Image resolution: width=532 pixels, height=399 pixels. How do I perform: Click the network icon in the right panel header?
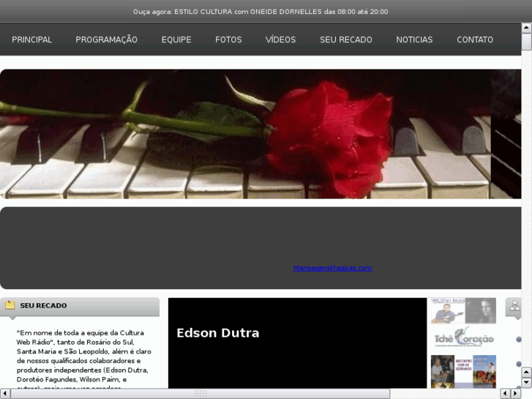coord(514,305)
